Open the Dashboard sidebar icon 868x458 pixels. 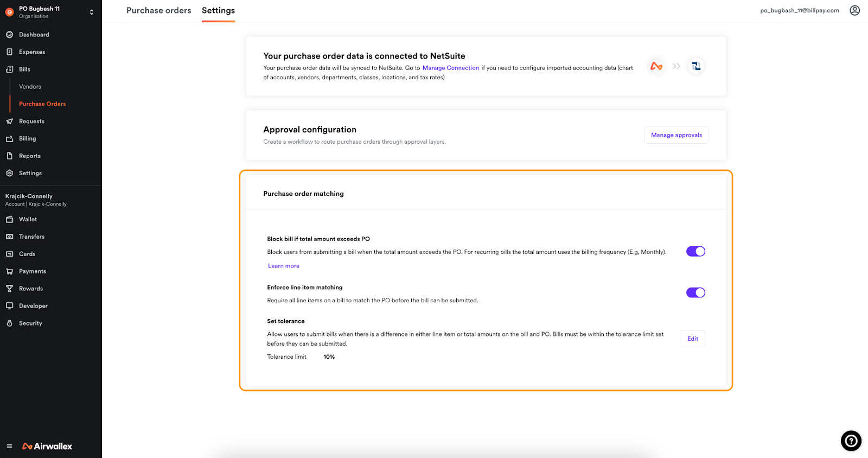click(x=9, y=35)
